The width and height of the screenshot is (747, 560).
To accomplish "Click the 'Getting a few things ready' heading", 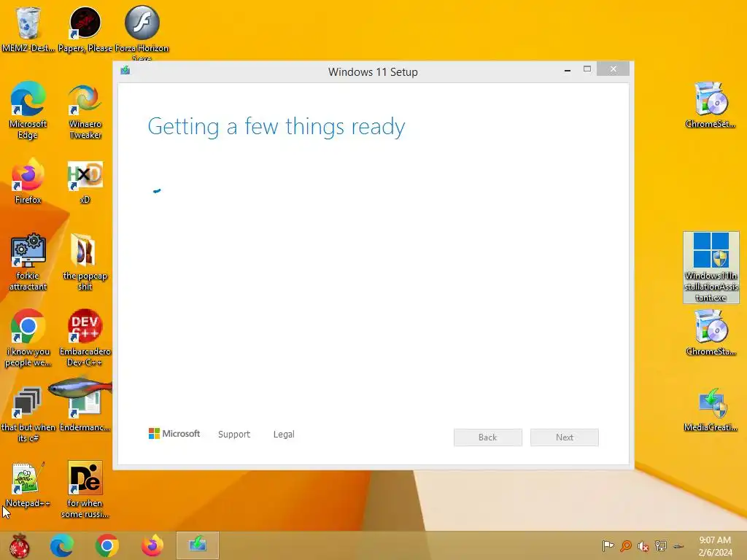I will coord(276,127).
